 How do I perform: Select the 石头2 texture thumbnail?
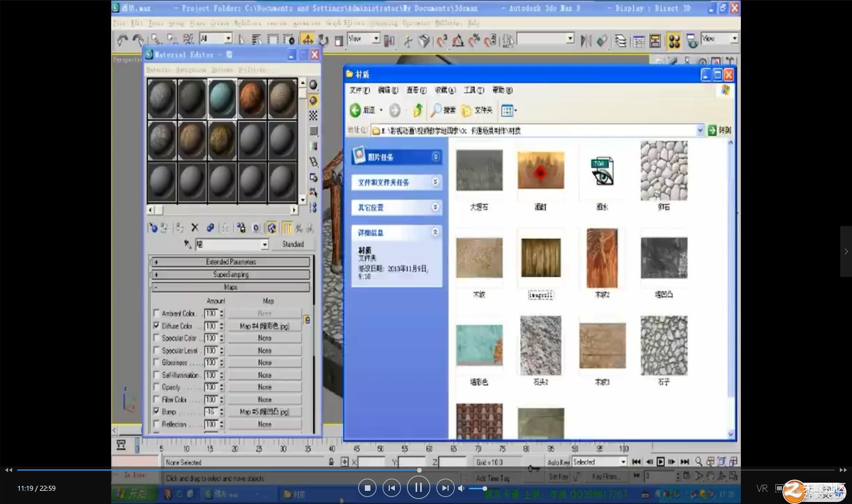click(540, 345)
